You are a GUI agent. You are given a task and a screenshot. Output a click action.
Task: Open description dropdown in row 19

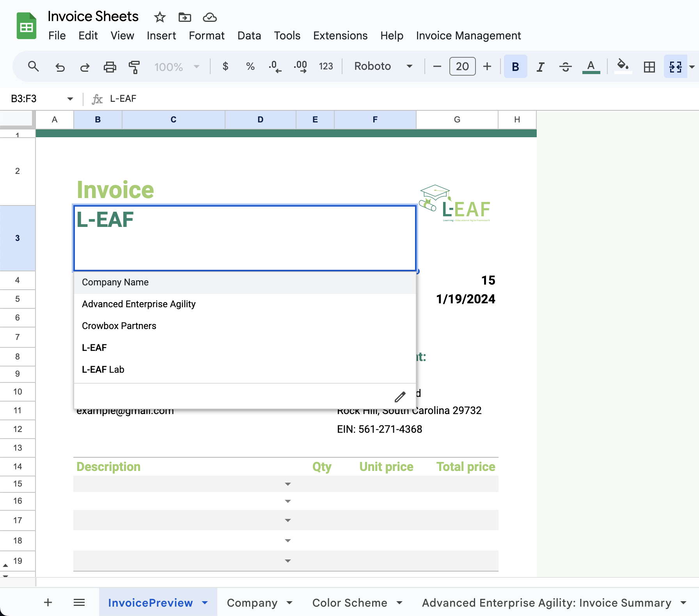288,561
